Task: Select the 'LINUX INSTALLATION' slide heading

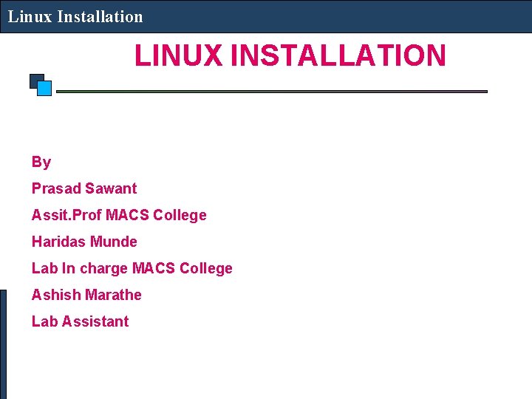Action: (x=290, y=55)
